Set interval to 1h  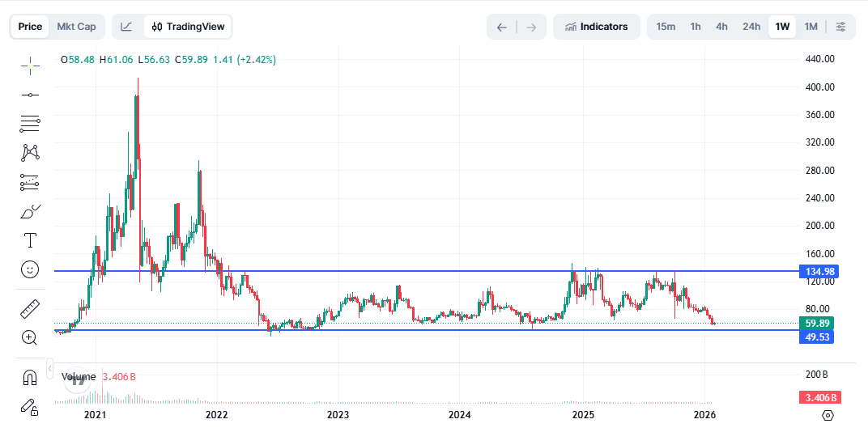tap(696, 27)
